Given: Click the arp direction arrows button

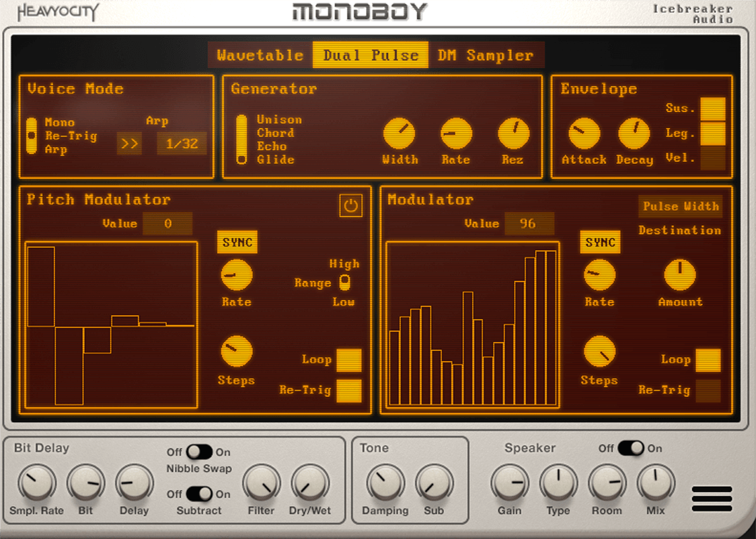Looking at the screenshot, I should point(129,144).
